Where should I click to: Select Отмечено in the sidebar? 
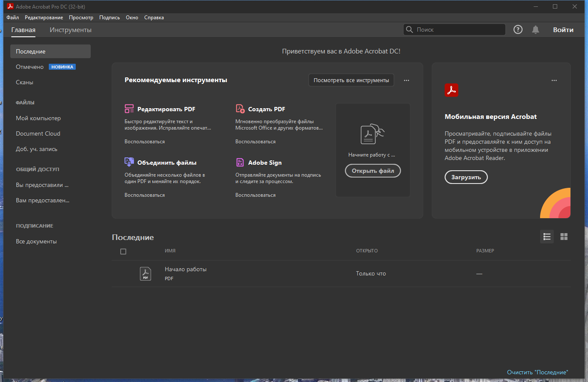coord(30,67)
